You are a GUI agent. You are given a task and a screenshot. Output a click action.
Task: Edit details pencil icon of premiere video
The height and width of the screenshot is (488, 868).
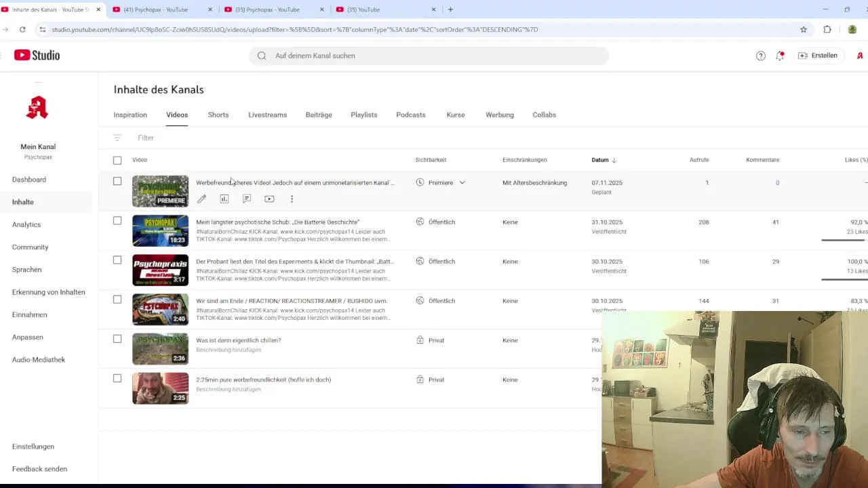(x=201, y=199)
